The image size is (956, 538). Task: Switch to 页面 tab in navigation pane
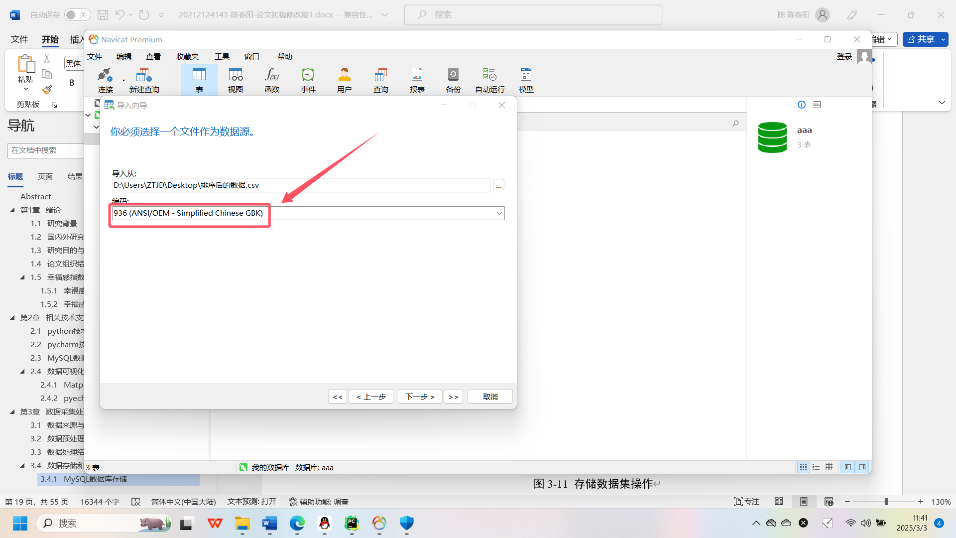pos(45,176)
